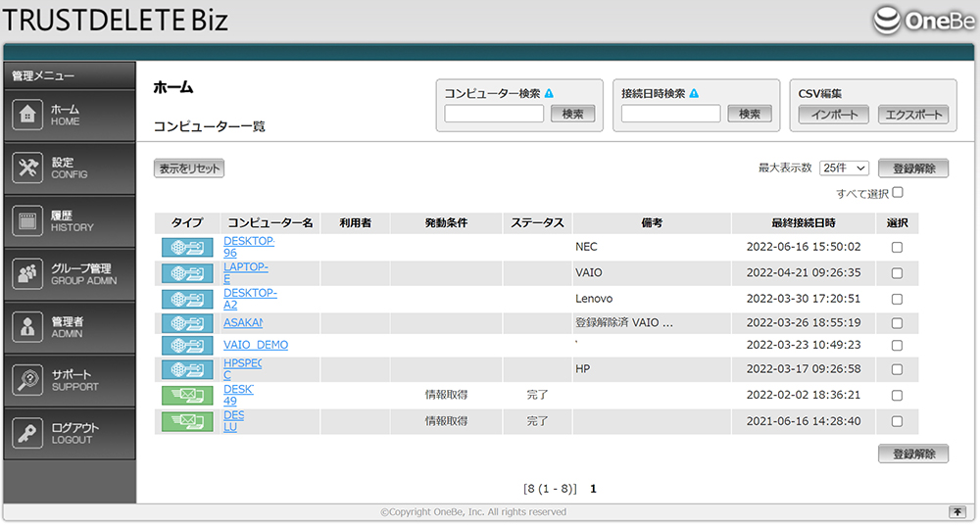Select checkbox for the HP computer row

click(897, 369)
